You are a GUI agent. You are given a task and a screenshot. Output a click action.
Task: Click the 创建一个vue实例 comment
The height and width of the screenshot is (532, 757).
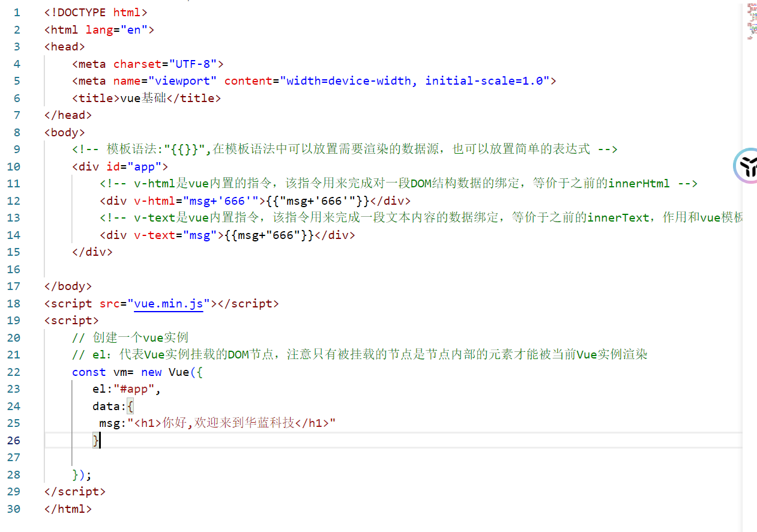point(130,337)
